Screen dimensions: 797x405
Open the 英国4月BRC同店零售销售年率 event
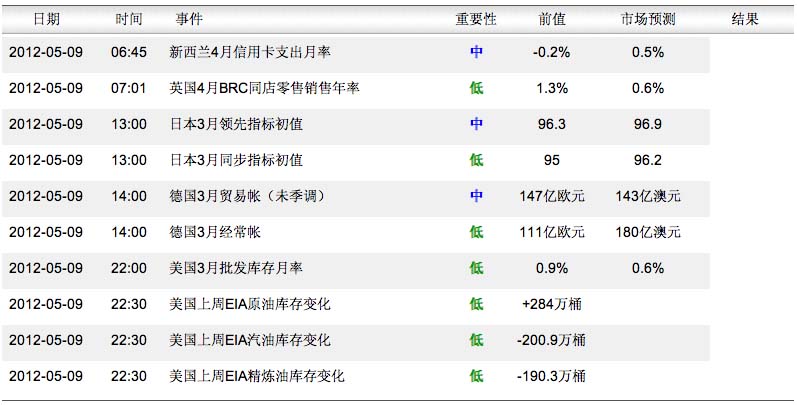pos(264,88)
